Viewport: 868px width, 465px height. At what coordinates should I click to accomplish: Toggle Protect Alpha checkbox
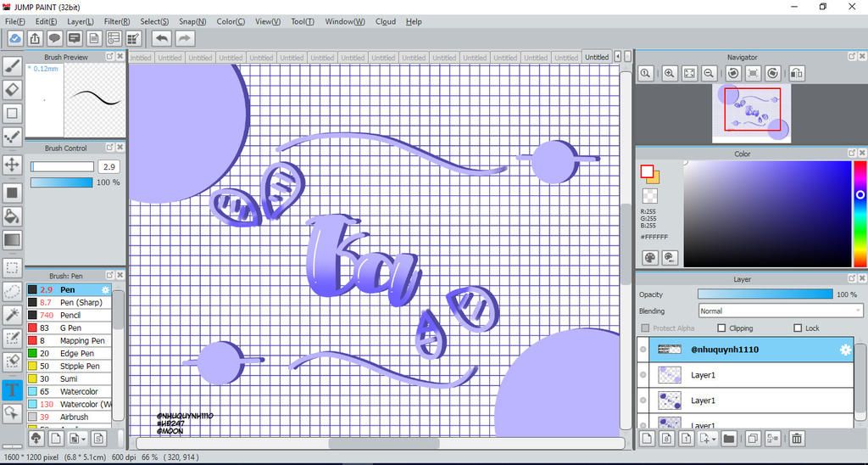coord(645,328)
